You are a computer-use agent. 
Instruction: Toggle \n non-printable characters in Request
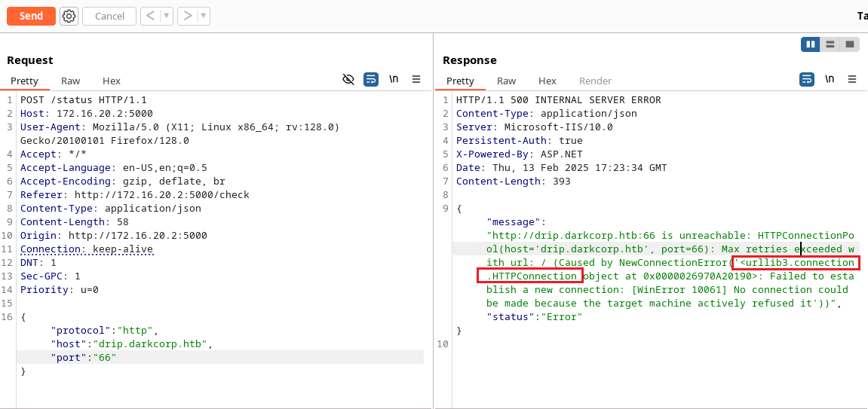point(394,79)
